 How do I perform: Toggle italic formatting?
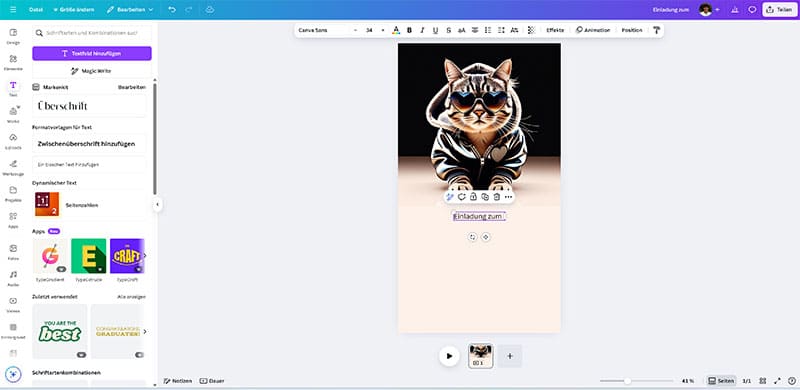[422, 31]
